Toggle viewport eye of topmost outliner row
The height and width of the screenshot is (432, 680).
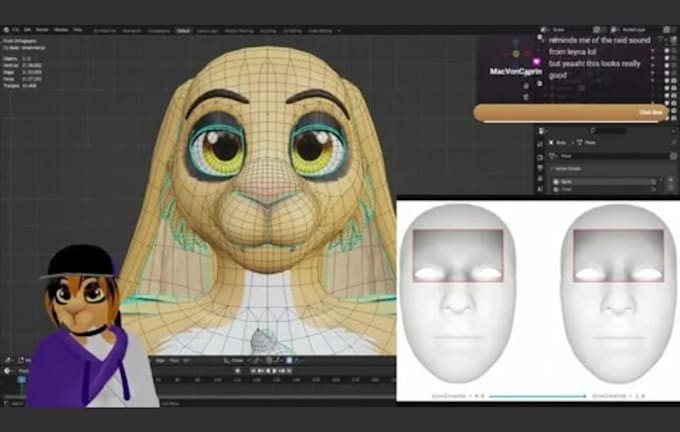click(667, 51)
